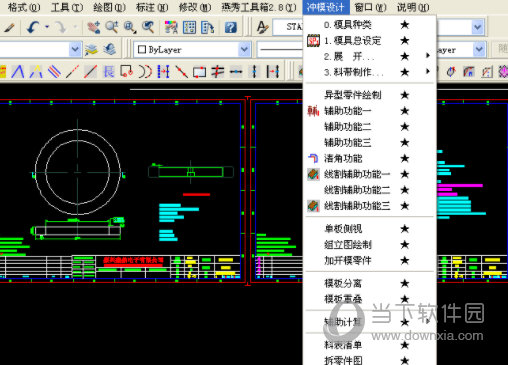Click the yellow-and-blue angle tool icon
The height and width of the screenshot is (365, 508).
click(36, 71)
